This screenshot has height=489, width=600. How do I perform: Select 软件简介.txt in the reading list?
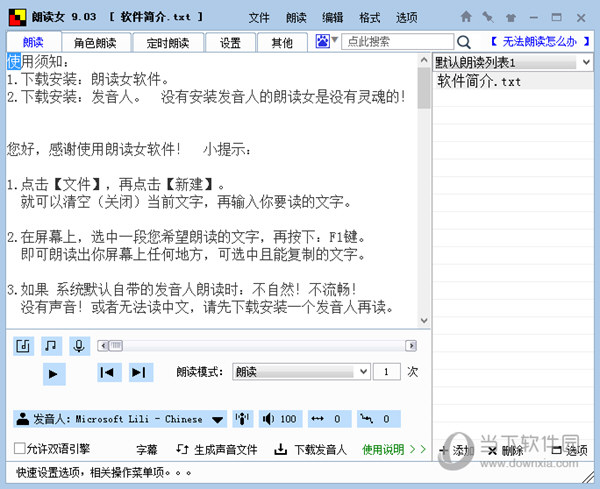(x=513, y=81)
